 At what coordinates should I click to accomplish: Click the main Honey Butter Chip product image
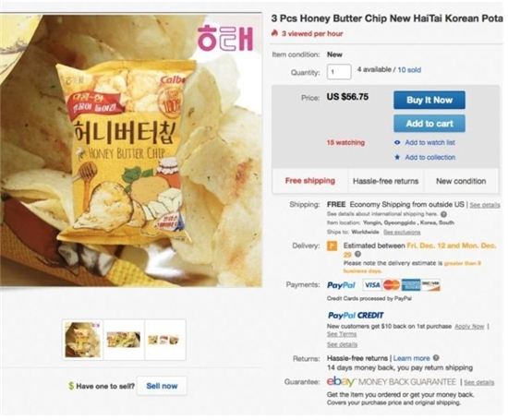point(130,150)
